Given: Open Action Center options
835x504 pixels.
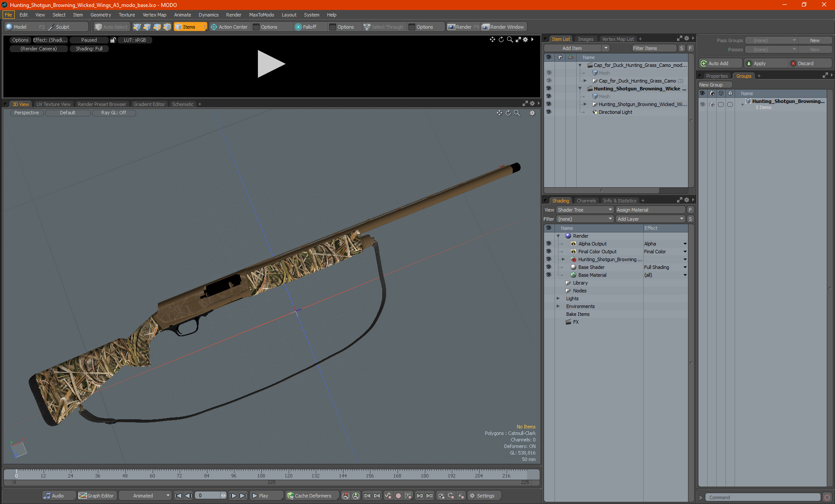Looking at the screenshot, I should point(229,27).
